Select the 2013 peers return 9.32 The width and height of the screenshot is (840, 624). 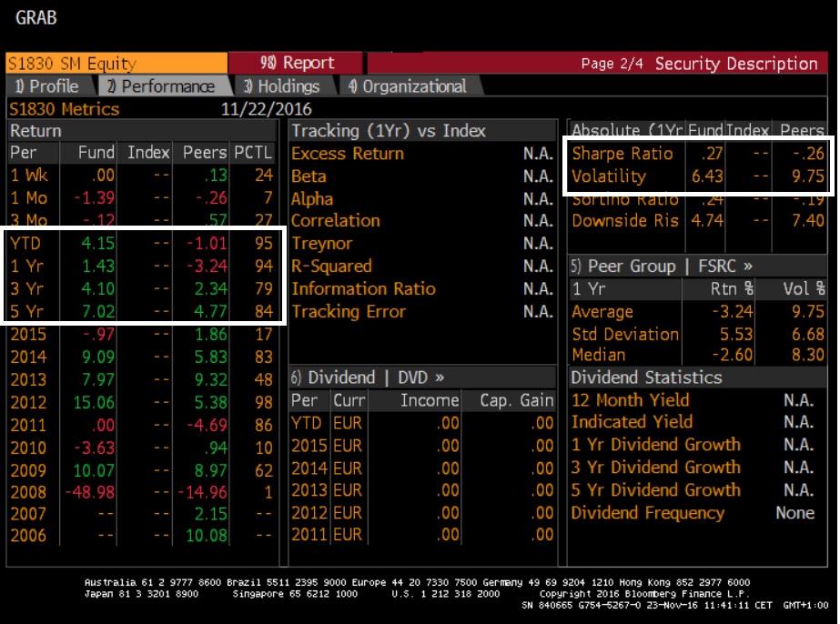coord(210,379)
